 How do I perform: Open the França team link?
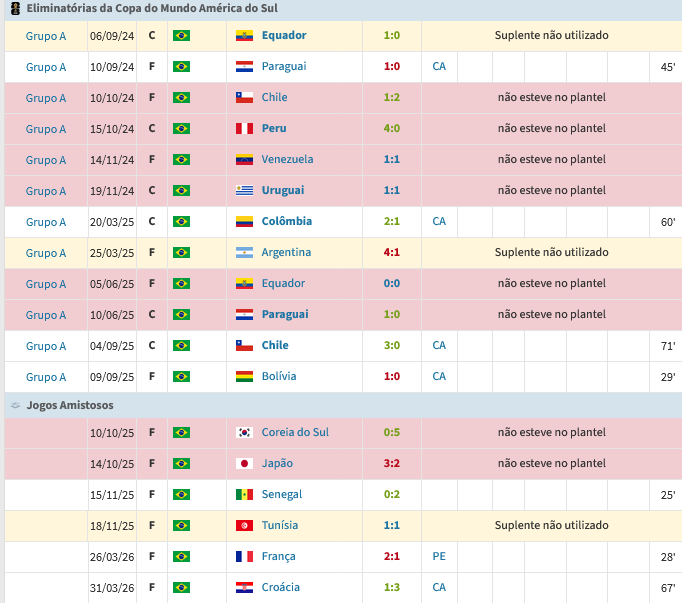278,556
